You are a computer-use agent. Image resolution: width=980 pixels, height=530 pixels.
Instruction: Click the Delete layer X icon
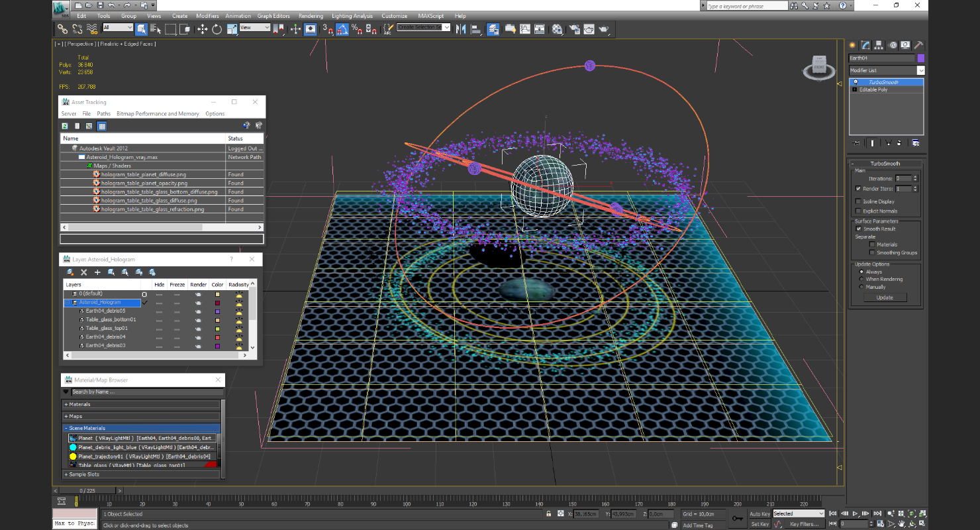point(84,272)
